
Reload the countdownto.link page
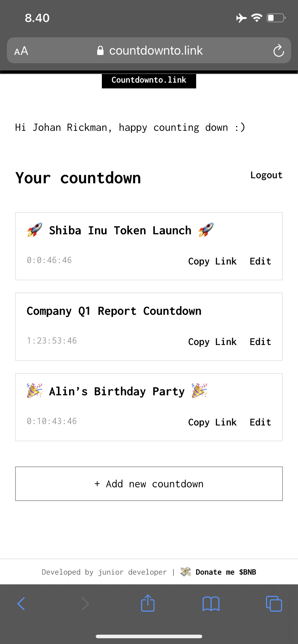tap(278, 50)
